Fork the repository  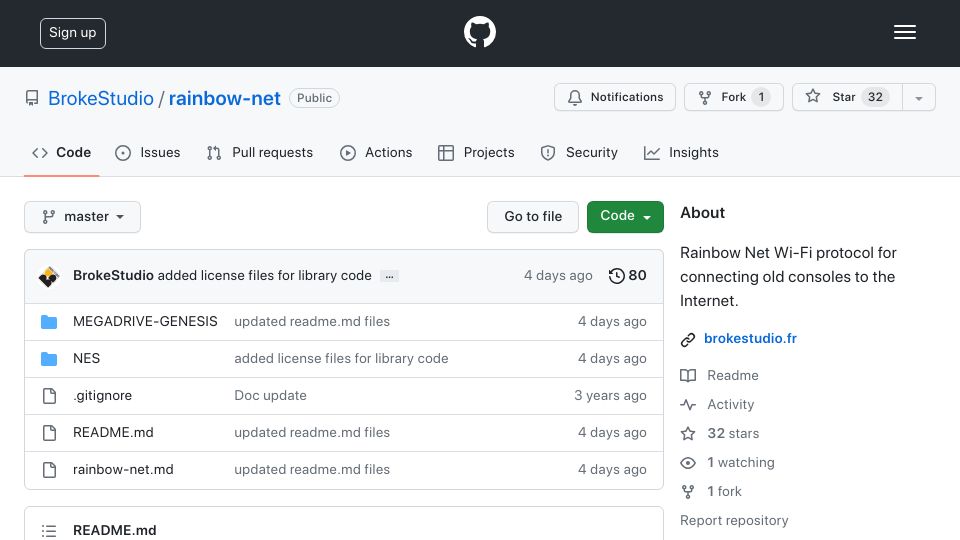733,97
